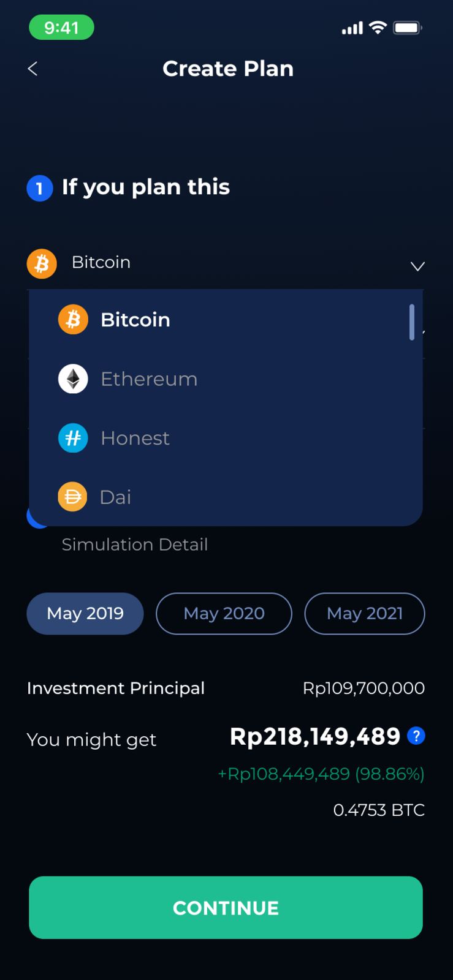Click the Dai coin icon
Viewport: 453px width, 980px height.
click(x=73, y=497)
